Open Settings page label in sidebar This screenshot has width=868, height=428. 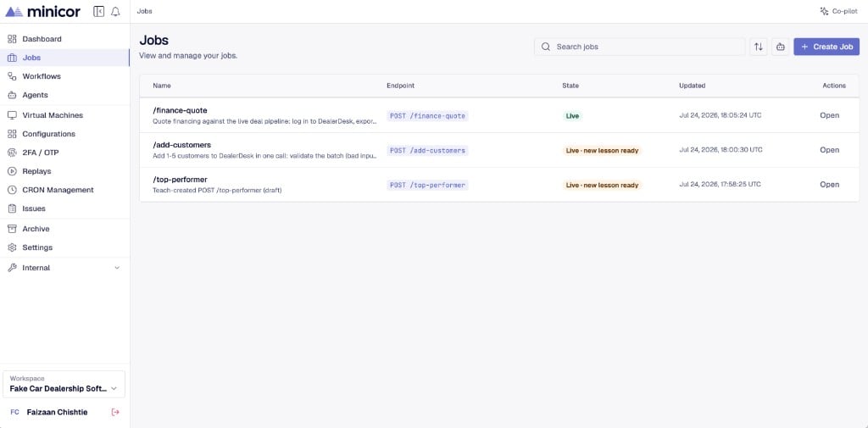click(x=37, y=247)
